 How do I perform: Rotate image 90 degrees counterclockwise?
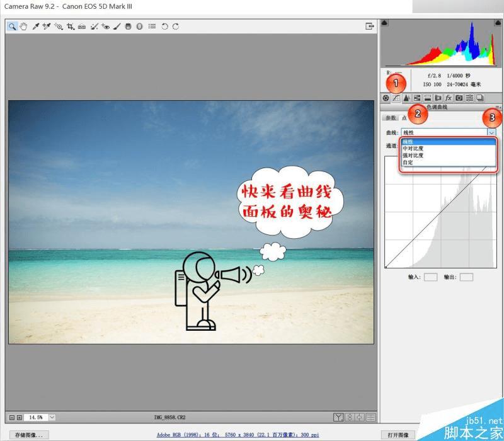164,26
